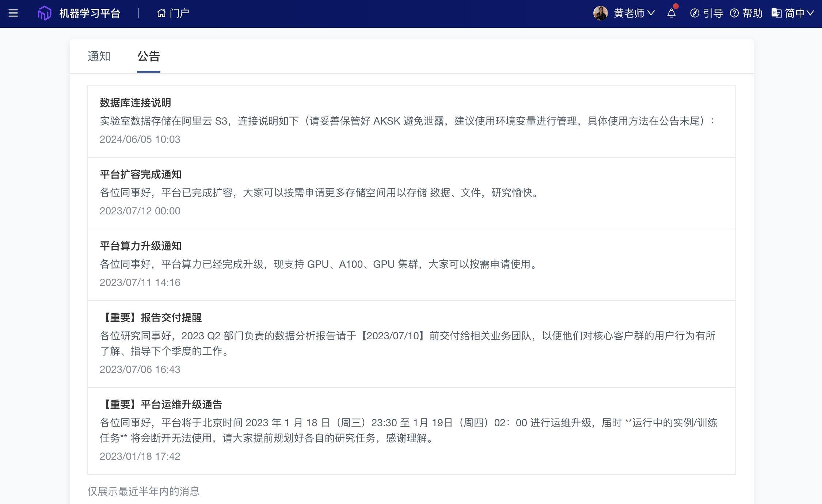Open the 平台扩容完成通知 announcement
This screenshot has height=504, width=822.
click(140, 174)
